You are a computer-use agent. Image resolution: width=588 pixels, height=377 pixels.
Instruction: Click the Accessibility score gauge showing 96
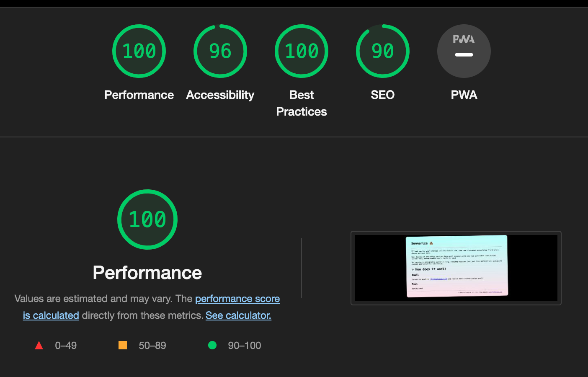220,51
